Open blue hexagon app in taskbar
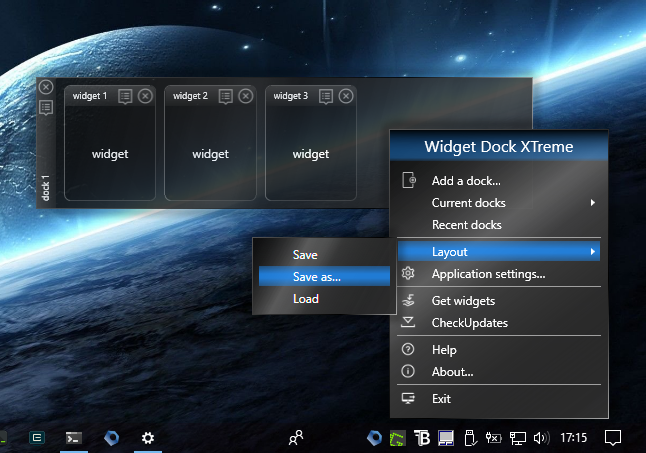The height and width of the screenshot is (453, 646). click(x=111, y=438)
